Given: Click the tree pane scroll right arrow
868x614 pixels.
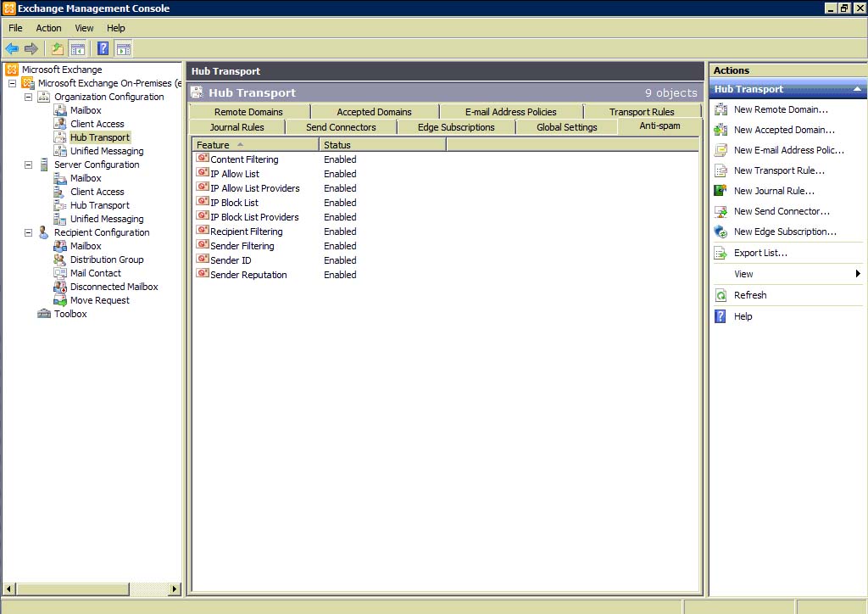Looking at the screenshot, I should tap(175, 589).
